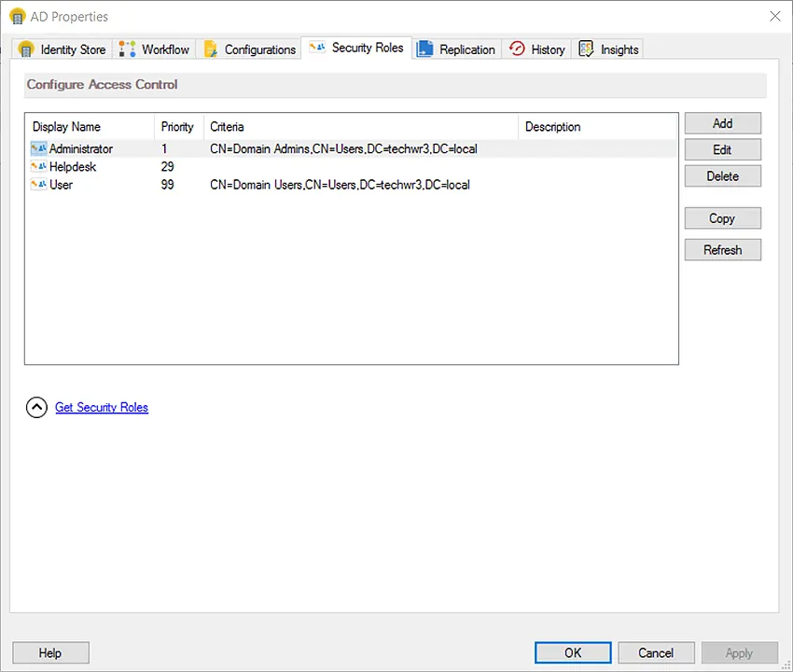Screen dimensions: 793x672
Task: Click the Domain Users criteria text
Action: 340,185
